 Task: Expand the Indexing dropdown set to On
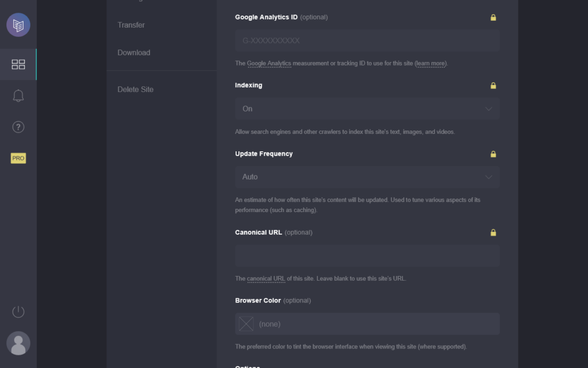point(367,109)
